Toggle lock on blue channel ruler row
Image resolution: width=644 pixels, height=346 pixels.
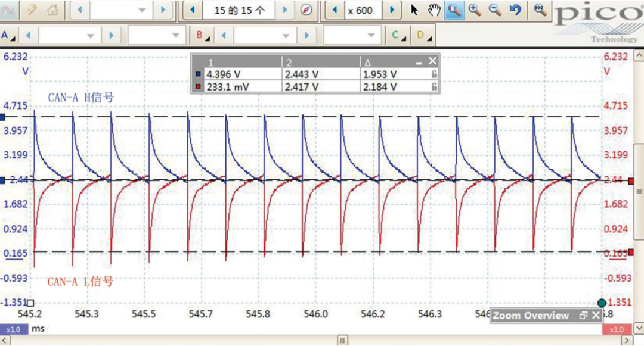click(435, 74)
